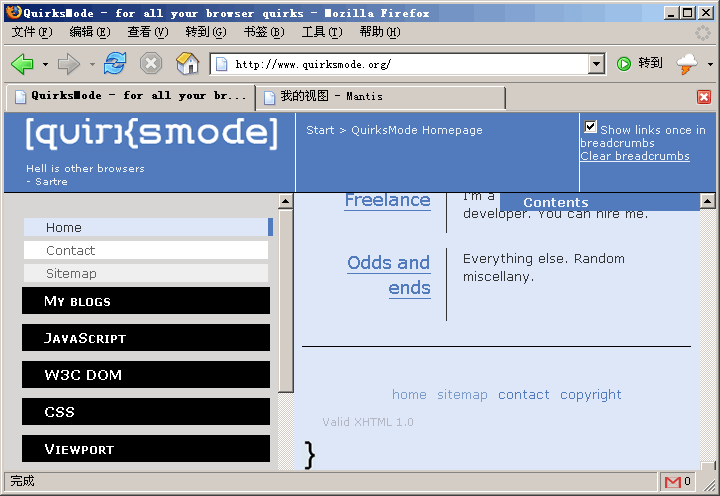Reload the page with the Refresh icon
Image resolution: width=720 pixels, height=496 pixels.
(115, 63)
